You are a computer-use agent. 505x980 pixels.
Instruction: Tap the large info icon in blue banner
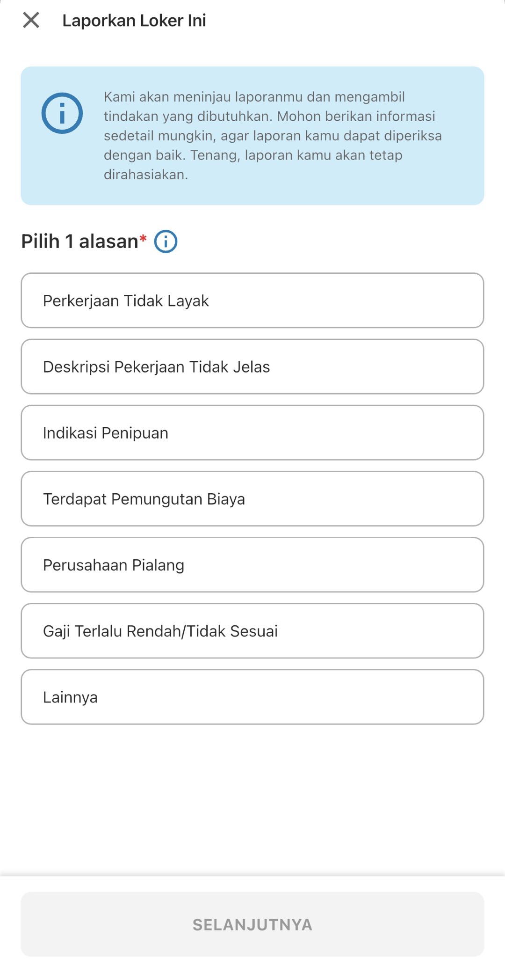pyautogui.click(x=62, y=113)
